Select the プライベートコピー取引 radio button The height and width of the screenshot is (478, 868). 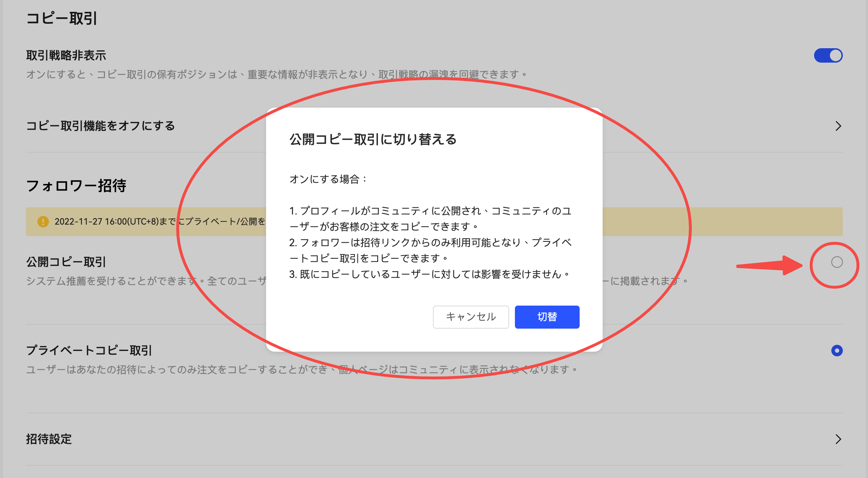click(x=837, y=351)
